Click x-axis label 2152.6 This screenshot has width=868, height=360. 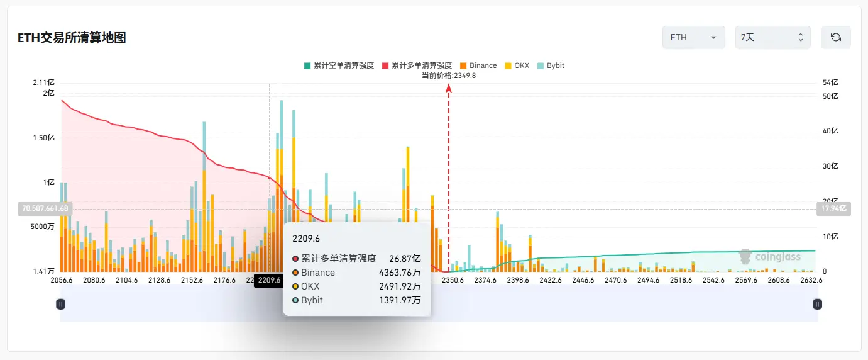(x=192, y=281)
